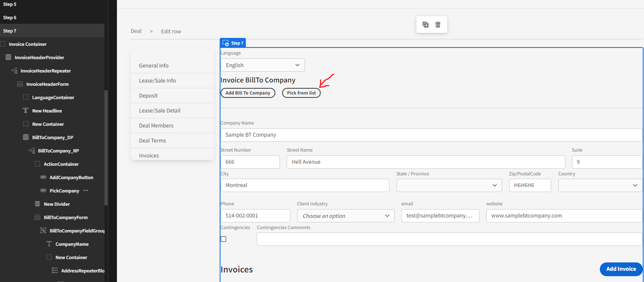The height and width of the screenshot is (282, 644).
Task: Click the duplicate icon in the floating toolbar
Action: click(426, 25)
